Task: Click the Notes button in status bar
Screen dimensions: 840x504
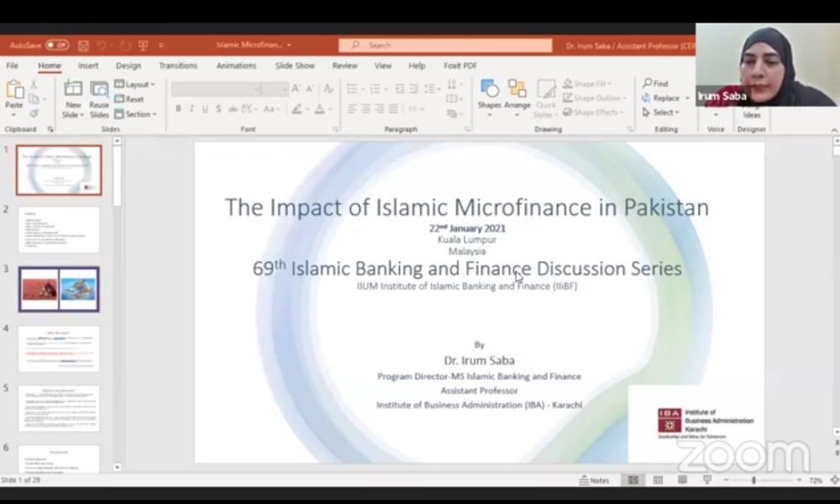Action: (x=595, y=480)
